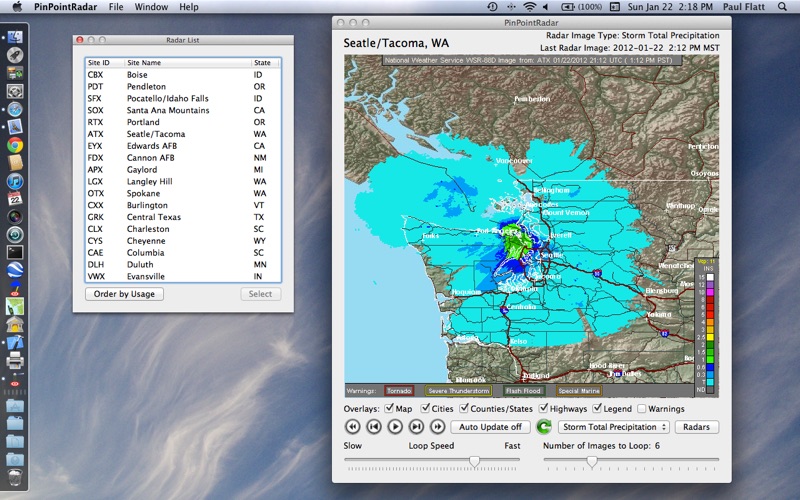Click the date and time in menu bar
800x500 pixels.
[670, 7]
